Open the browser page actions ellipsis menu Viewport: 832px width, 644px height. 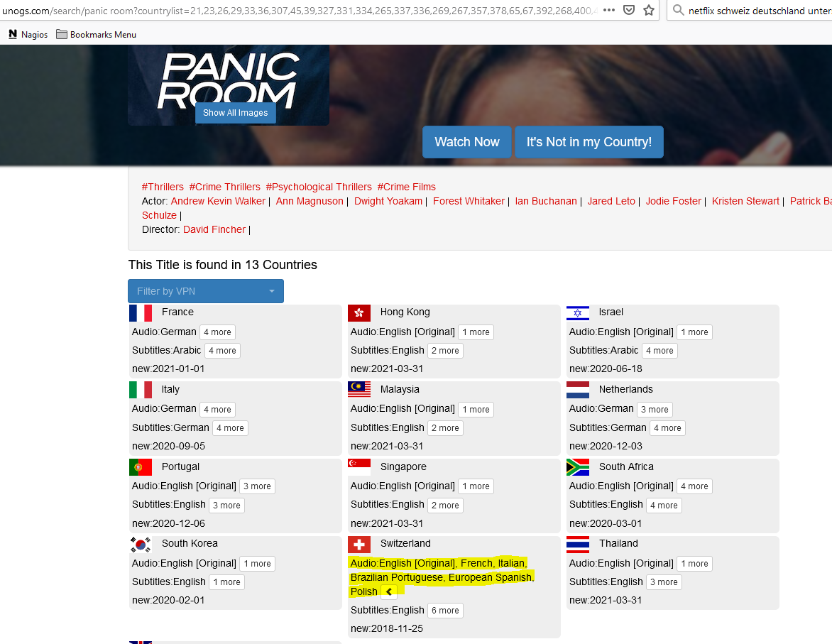[x=608, y=10]
